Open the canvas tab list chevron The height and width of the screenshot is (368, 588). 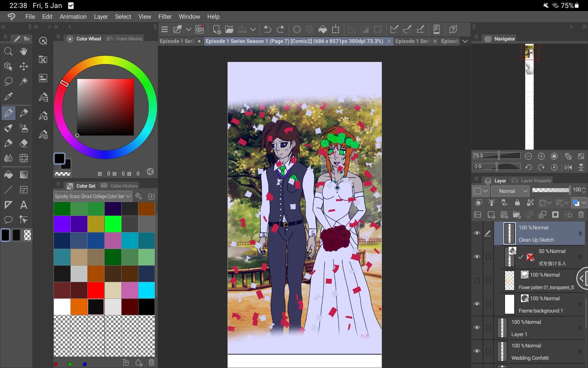pyautogui.click(x=465, y=41)
